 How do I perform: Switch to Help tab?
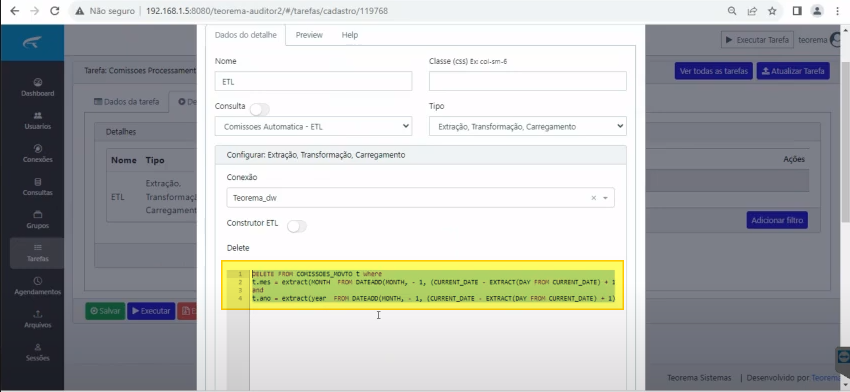pos(350,35)
